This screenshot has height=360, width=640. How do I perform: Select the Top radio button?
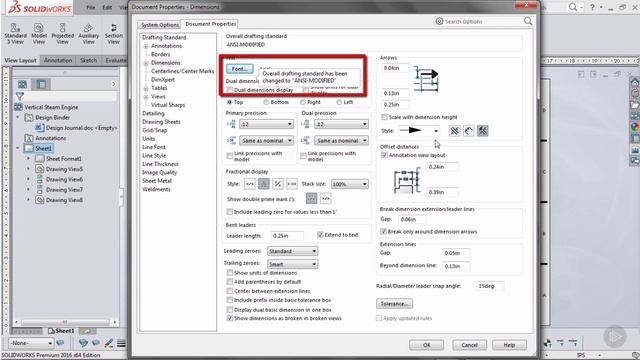229,102
